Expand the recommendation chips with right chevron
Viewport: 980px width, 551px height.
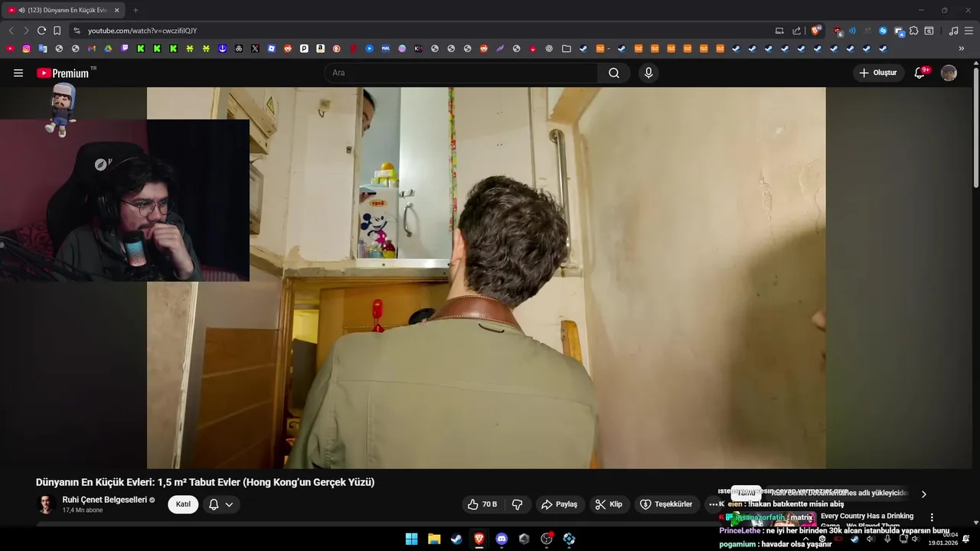point(923,494)
